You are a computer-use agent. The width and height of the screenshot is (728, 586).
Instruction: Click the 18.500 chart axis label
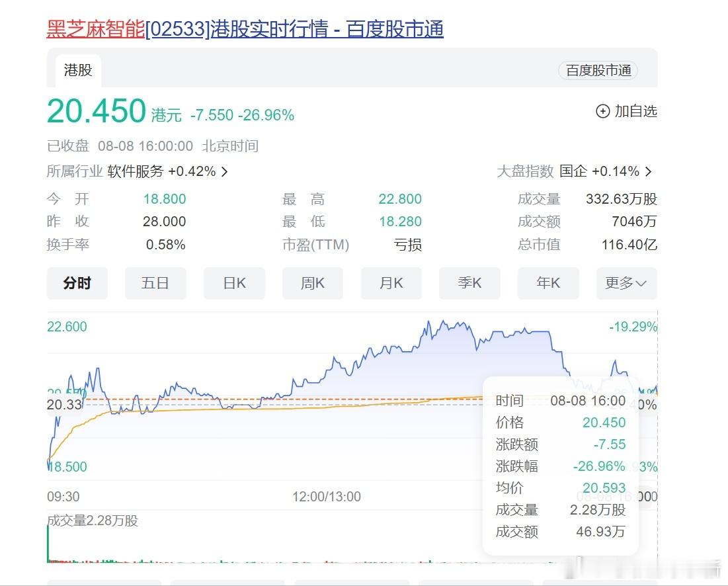[68, 467]
